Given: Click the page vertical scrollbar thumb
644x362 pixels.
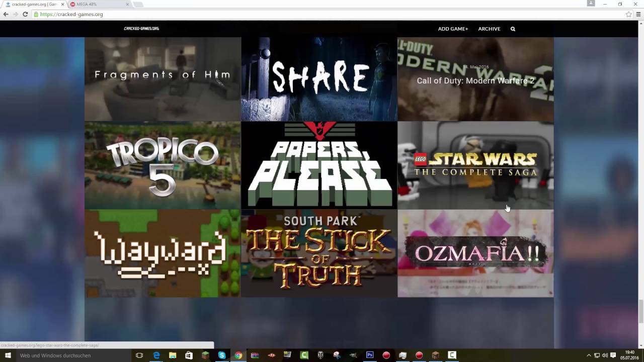Looking at the screenshot, I should (x=641, y=311).
